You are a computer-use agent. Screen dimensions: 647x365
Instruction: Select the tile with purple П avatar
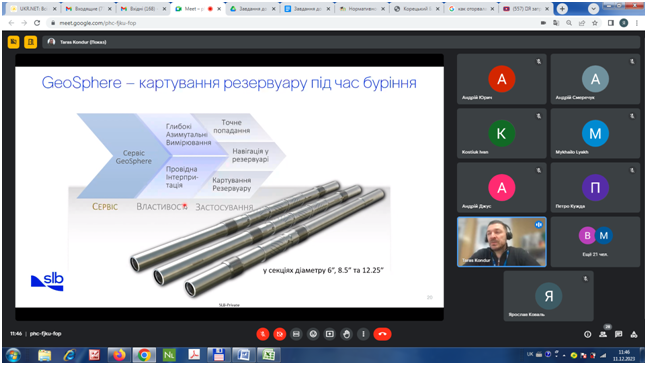(x=595, y=188)
